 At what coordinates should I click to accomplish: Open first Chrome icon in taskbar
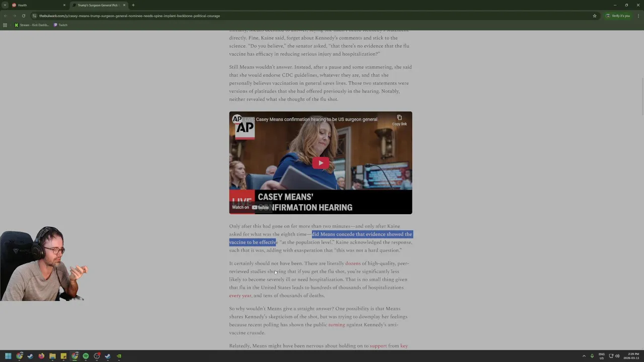pyautogui.click(x=19, y=356)
